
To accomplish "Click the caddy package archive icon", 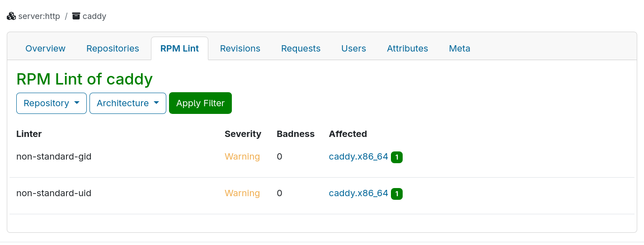I will click(x=76, y=16).
